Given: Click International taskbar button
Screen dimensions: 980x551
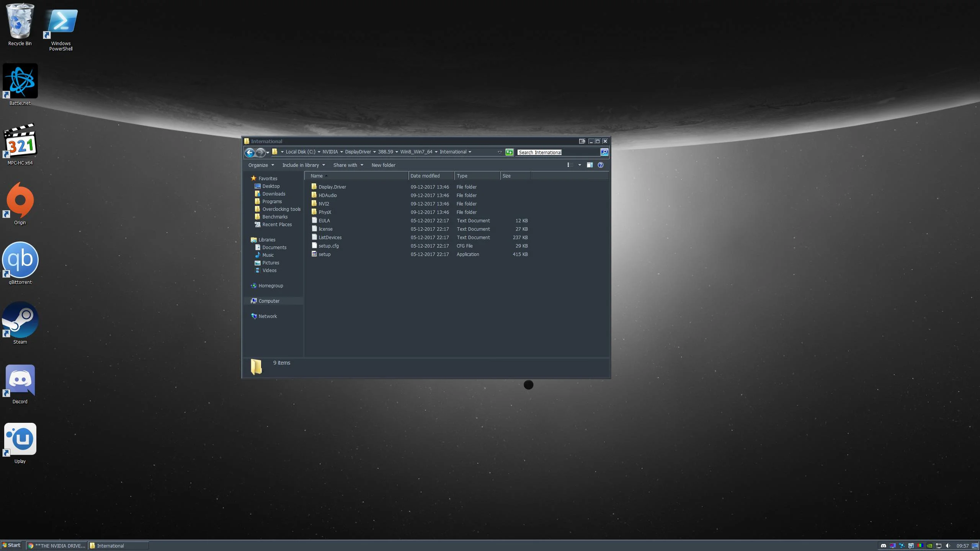Looking at the screenshot, I should coord(119,546).
